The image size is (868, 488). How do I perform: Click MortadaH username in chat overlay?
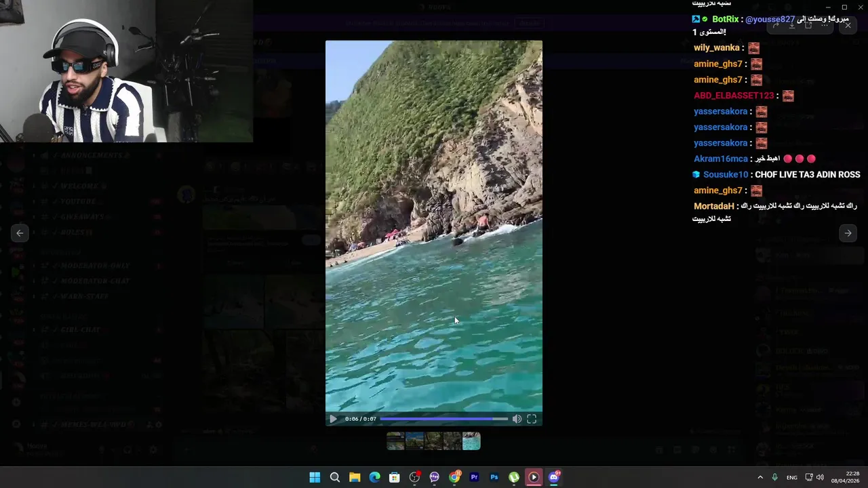714,206
